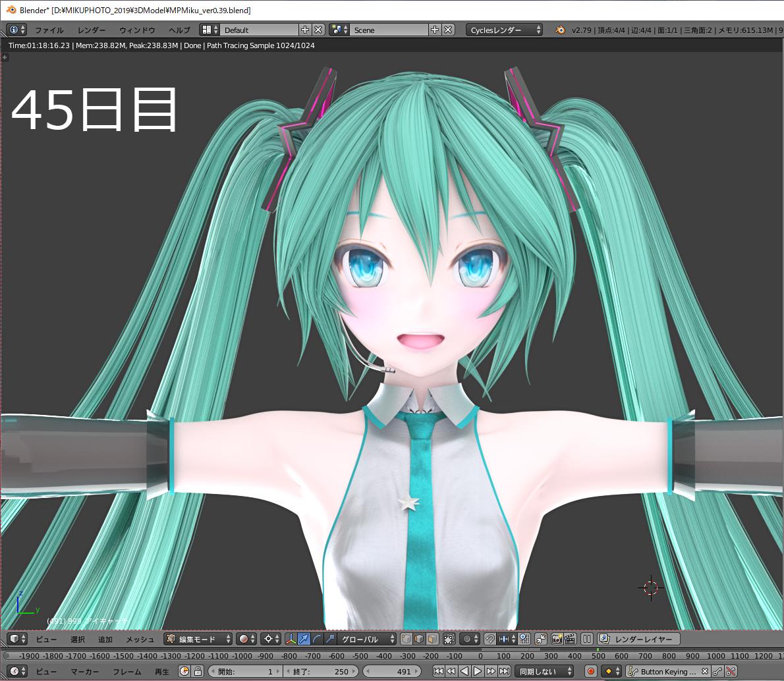The height and width of the screenshot is (681, 784).
Task: Click the Scene name field
Action: 389,30
